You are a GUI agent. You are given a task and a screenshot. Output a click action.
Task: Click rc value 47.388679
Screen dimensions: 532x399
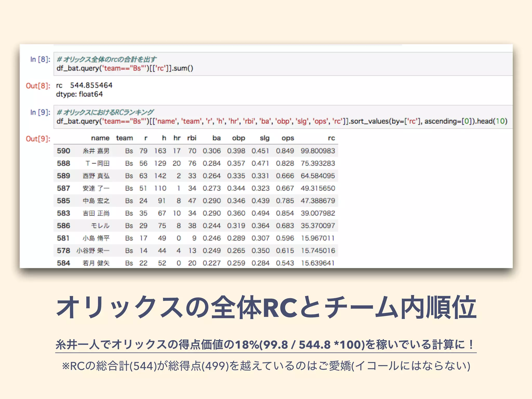click(x=318, y=201)
